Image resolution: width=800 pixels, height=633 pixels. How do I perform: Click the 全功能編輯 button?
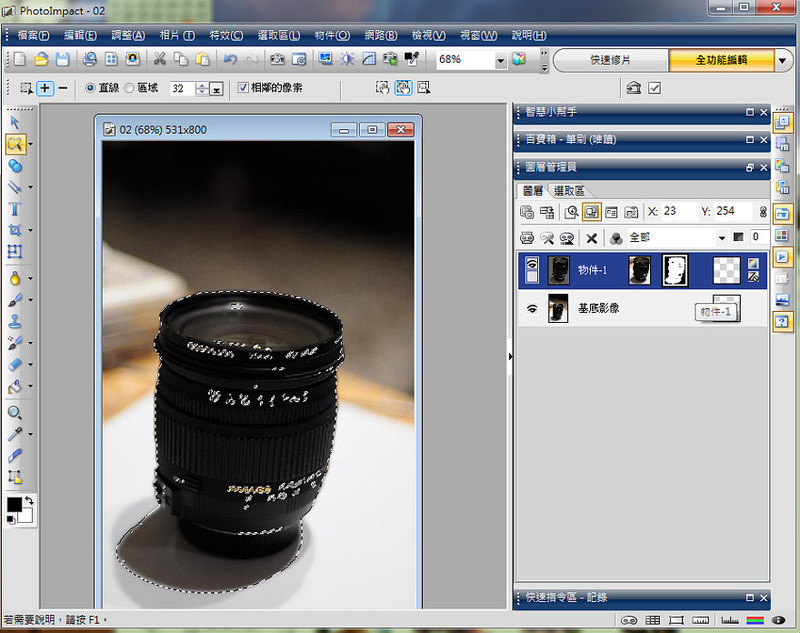[721, 60]
